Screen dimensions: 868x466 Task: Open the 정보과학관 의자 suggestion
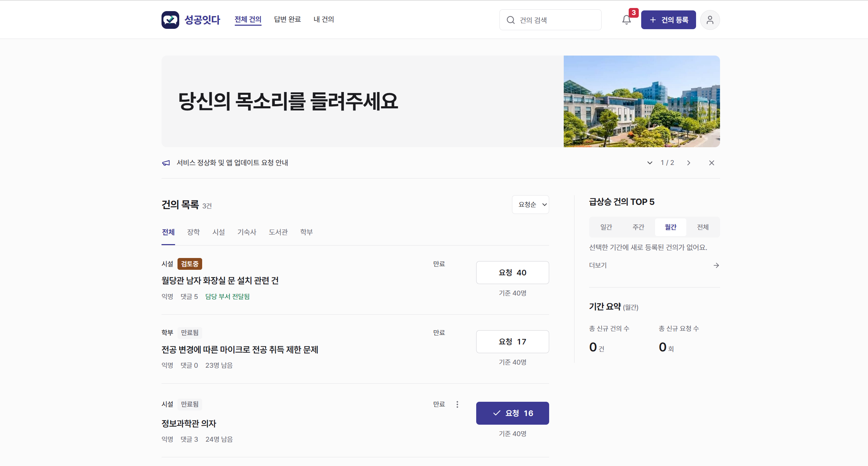point(189,424)
